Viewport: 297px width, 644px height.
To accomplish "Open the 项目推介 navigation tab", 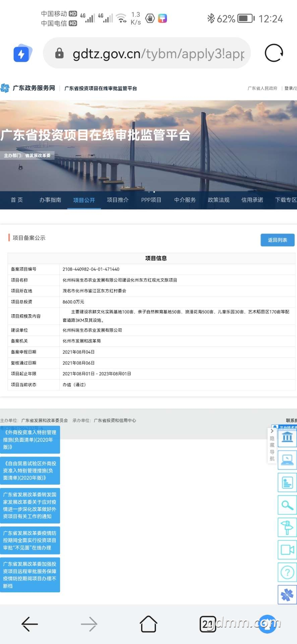I will click(118, 200).
